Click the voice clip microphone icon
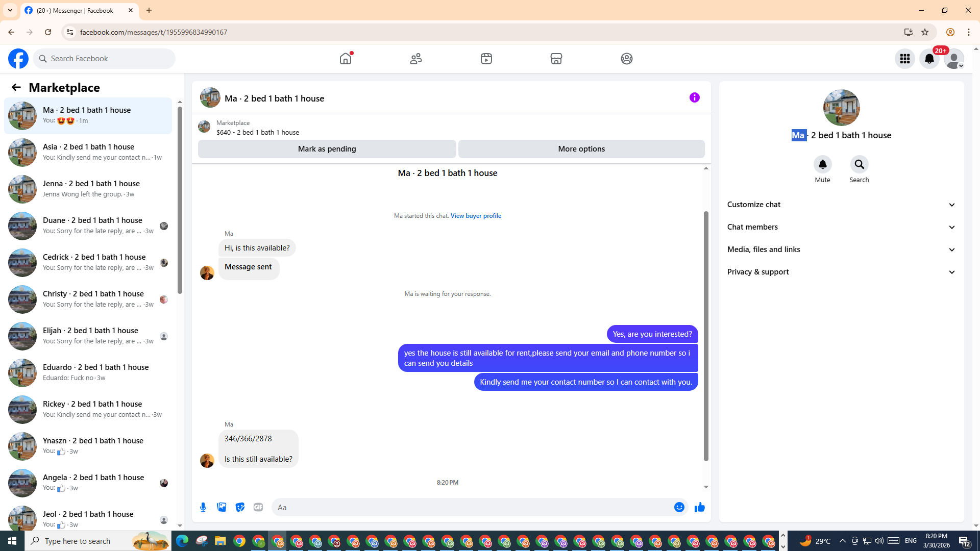Image resolution: width=980 pixels, height=551 pixels. [x=203, y=507]
